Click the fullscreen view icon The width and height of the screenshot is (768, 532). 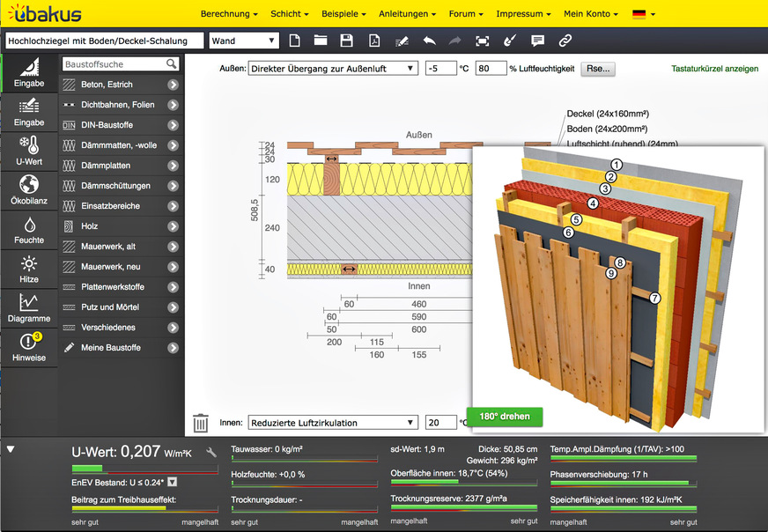[482, 41]
